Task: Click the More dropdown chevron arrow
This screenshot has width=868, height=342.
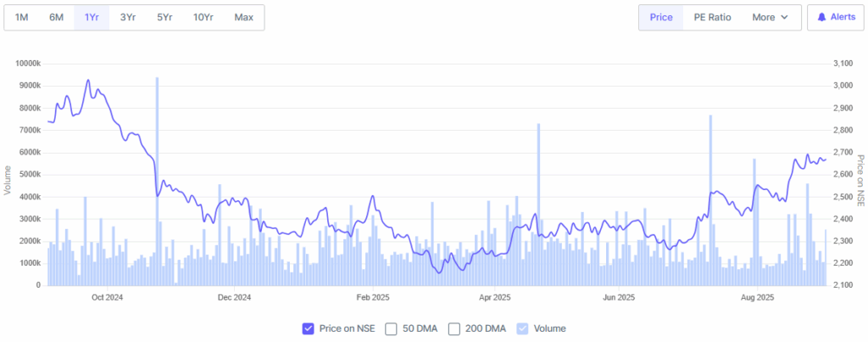Action: (x=785, y=17)
